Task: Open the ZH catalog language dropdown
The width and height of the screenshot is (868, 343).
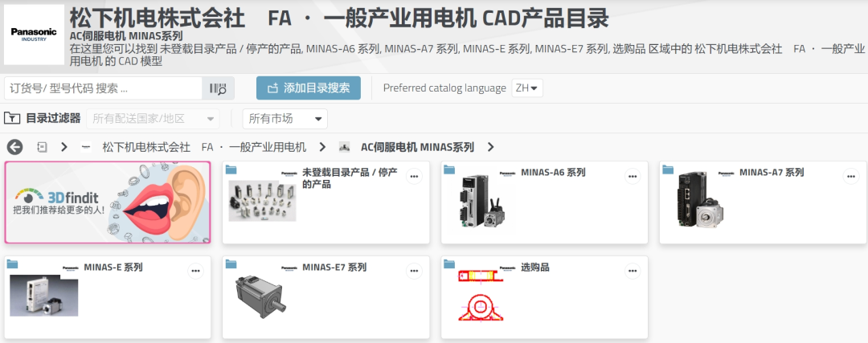Action: [527, 88]
